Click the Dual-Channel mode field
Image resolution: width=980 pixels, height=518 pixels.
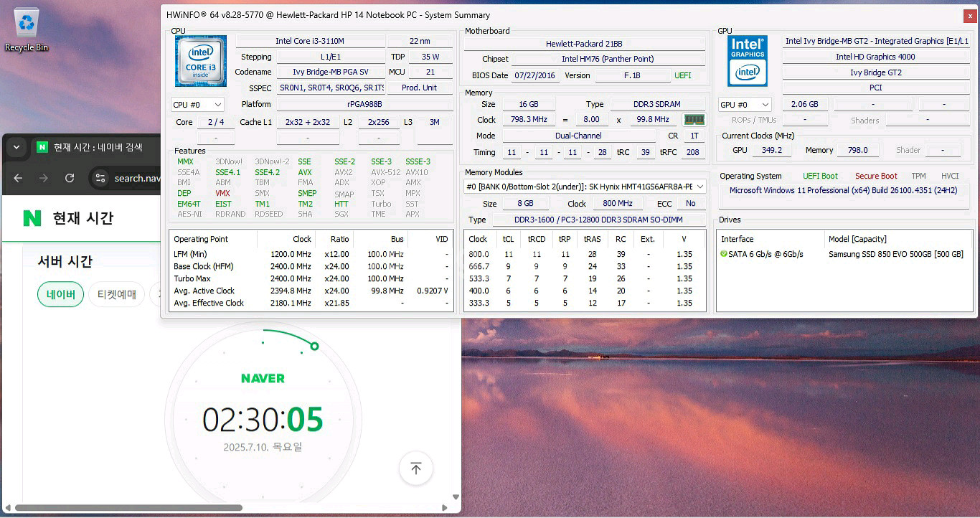[x=578, y=136]
